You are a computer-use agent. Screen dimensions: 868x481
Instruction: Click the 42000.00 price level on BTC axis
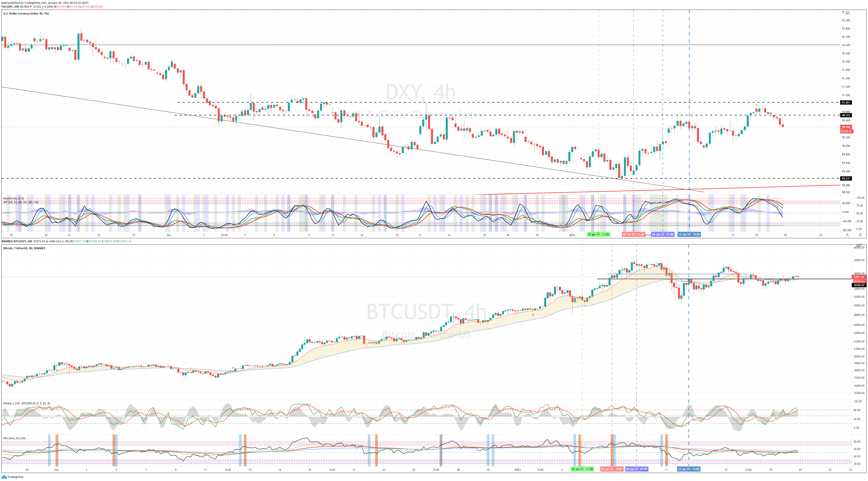pyautogui.click(x=859, y=260)
